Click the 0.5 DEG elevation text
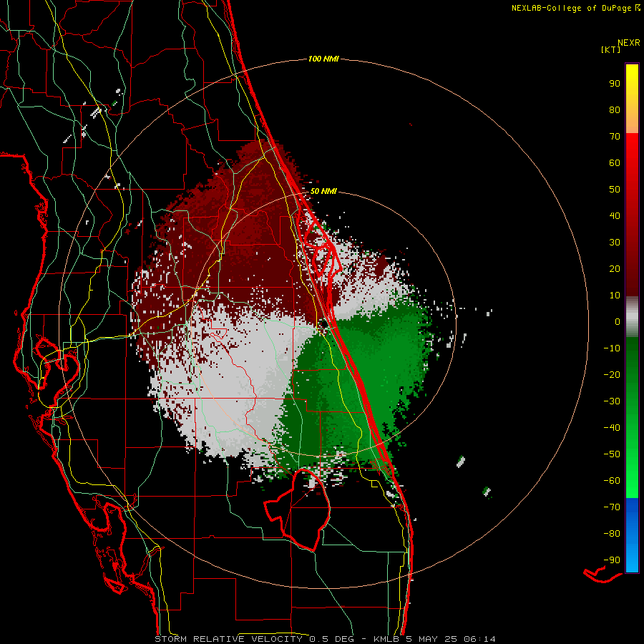 coord(331,639)
